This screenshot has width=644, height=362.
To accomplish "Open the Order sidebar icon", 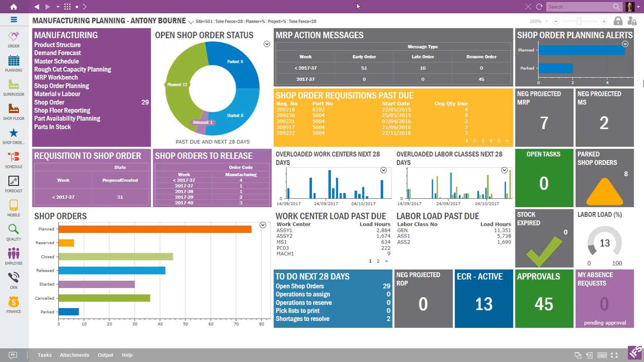I will point(14,40).
